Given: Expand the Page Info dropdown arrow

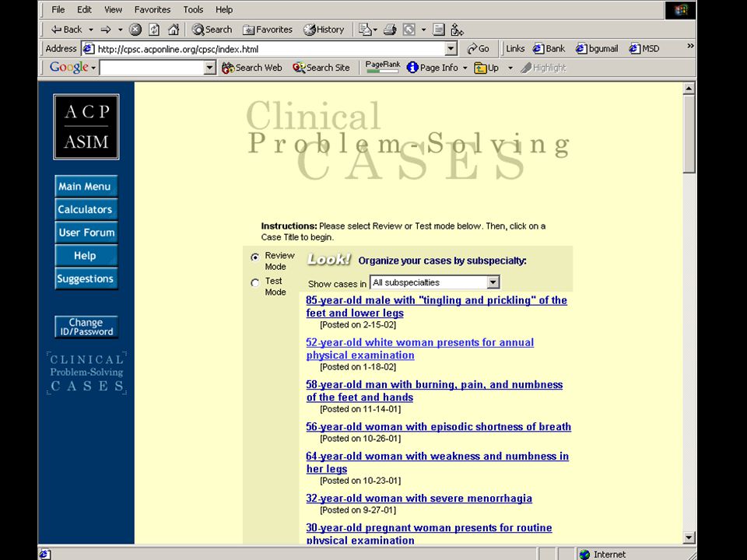Looking at the screenshot, I should (x=465, y=68).
